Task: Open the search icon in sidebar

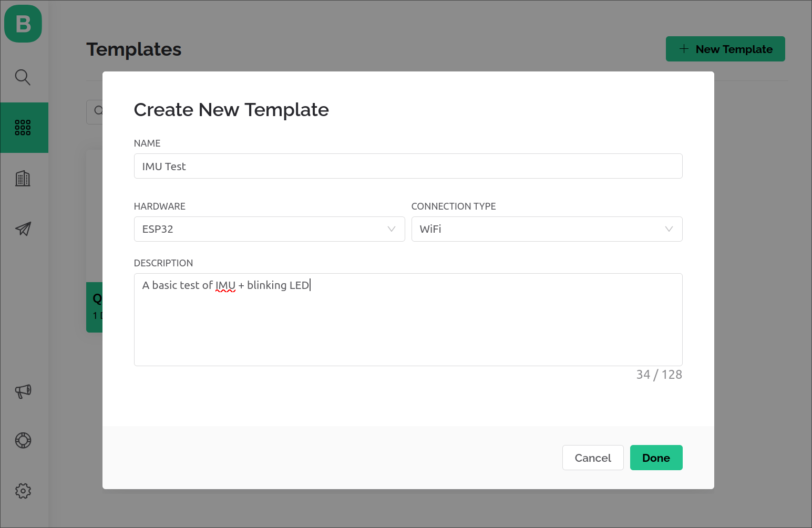Action: click(x=23, y=77)
